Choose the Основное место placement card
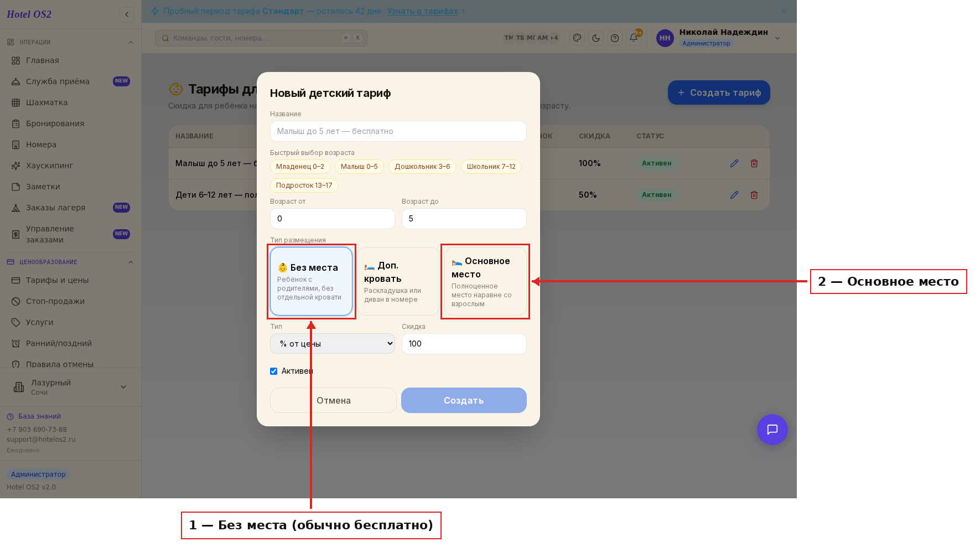 coord(485,281)
